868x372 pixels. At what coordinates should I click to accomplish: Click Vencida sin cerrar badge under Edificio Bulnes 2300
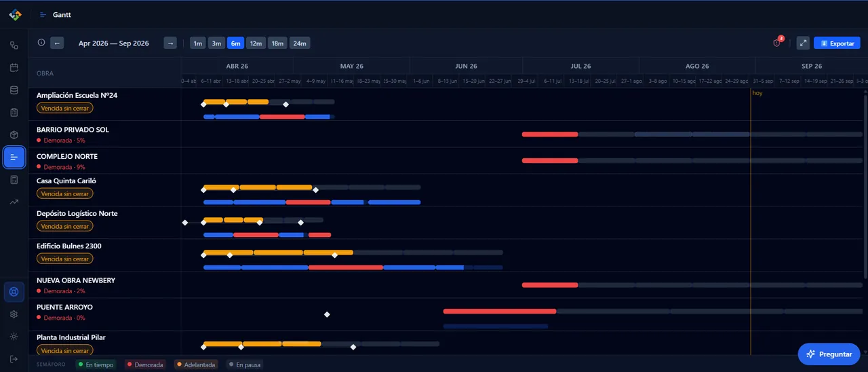[x=65, y=259]
